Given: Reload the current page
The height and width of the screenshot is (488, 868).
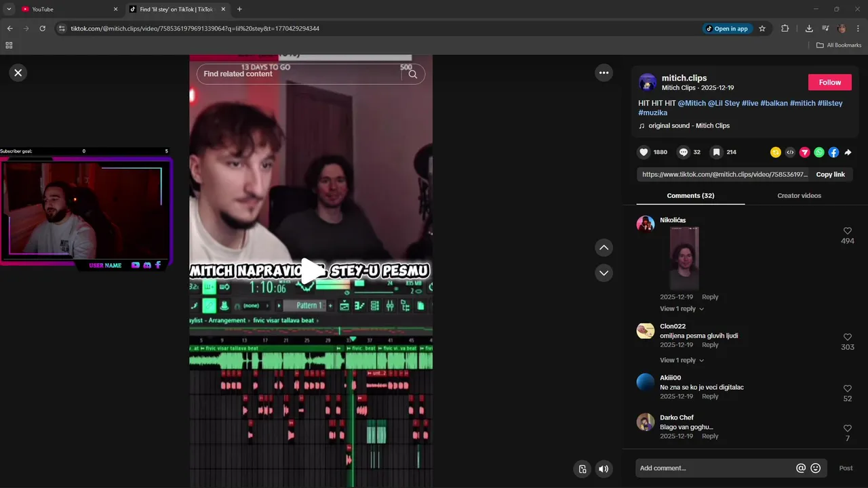Looking at the screenshot, I should click(x=42, y=28).
